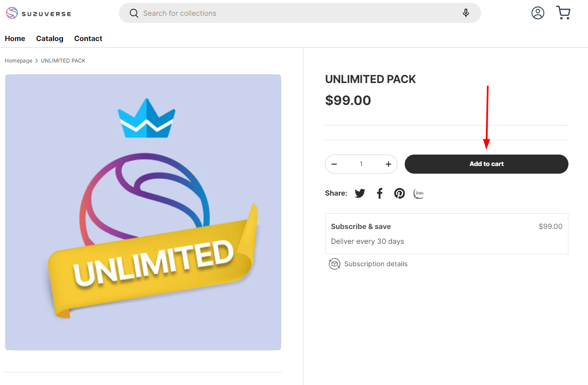Increase quantity with plus button
Screen dimensions: 588x385
click(x=388, y=164)
